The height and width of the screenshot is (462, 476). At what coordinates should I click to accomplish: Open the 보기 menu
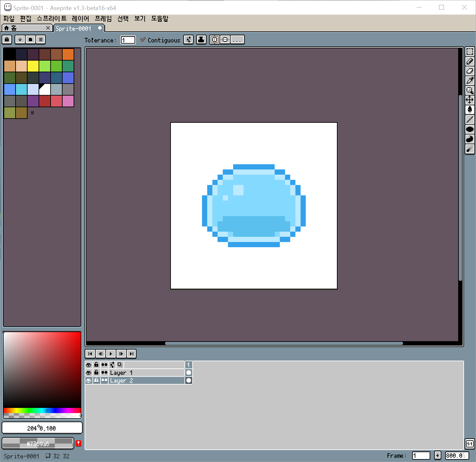(140, 18)
